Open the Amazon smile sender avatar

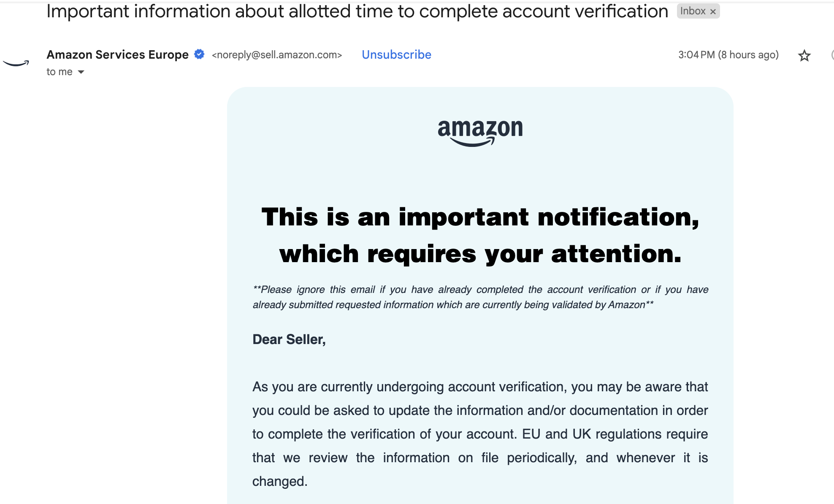16,63
